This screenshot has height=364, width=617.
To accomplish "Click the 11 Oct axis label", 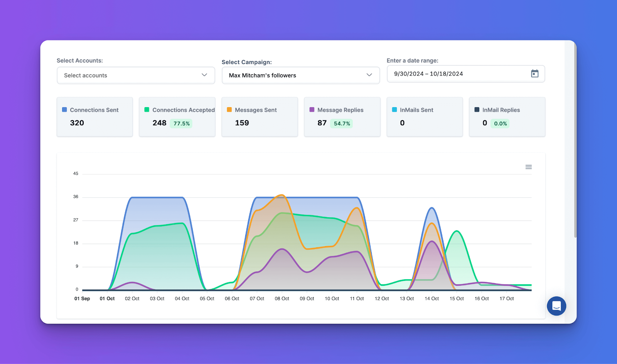I will tap(357, 299).
